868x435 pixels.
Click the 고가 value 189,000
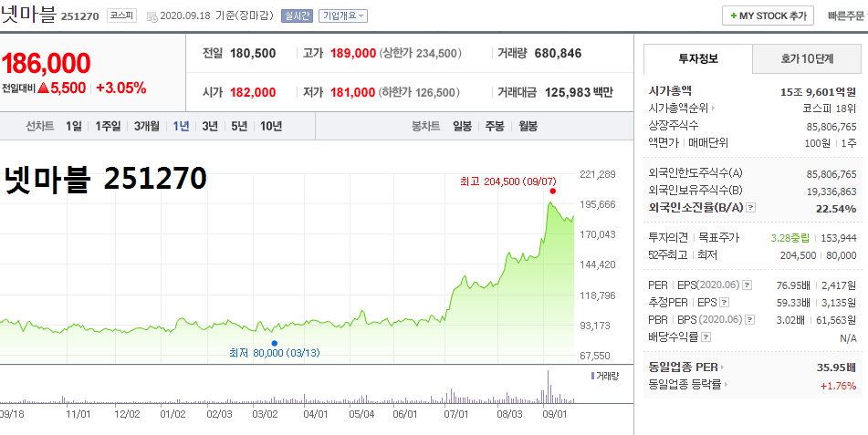click(353, 53)
